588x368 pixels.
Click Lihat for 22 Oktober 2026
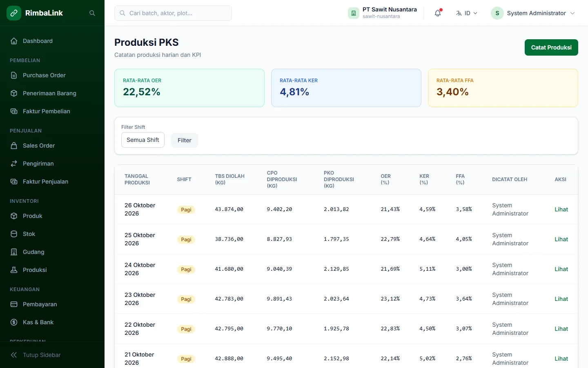click(x=561, y=329)
